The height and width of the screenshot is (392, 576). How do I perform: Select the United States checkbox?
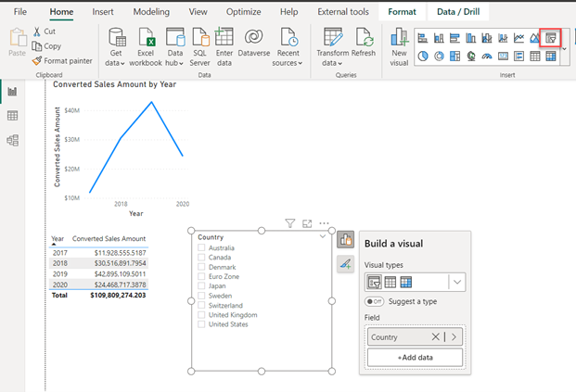click(201, 324)
